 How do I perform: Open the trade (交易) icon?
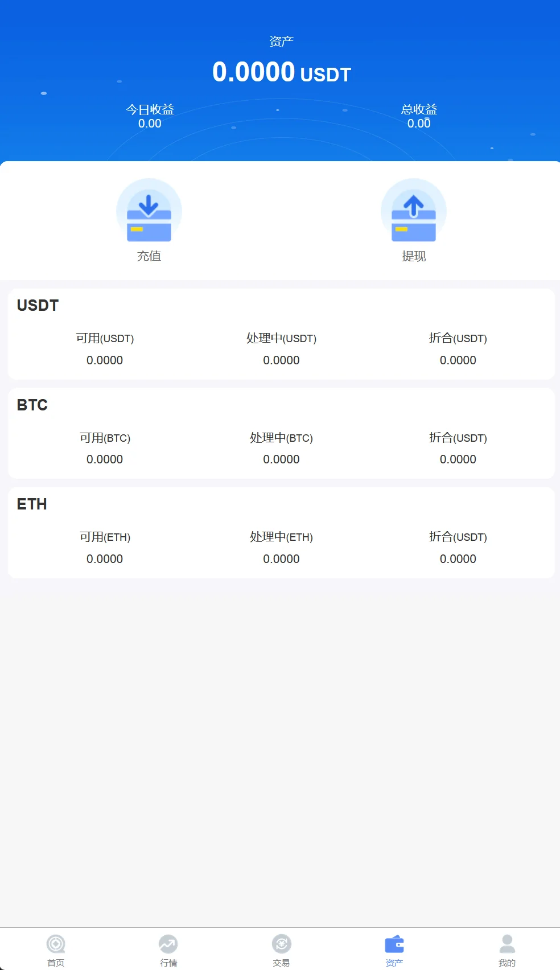click(281, 944)
